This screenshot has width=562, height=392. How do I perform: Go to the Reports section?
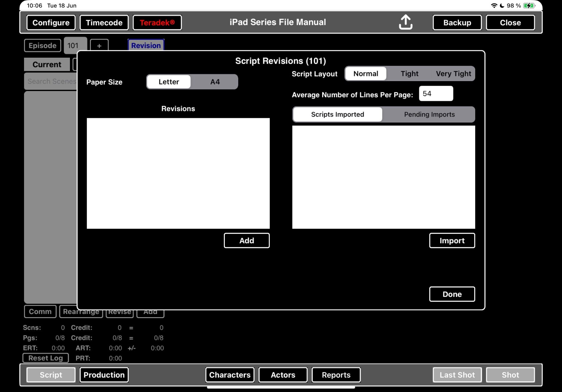[x=336, y=375]
